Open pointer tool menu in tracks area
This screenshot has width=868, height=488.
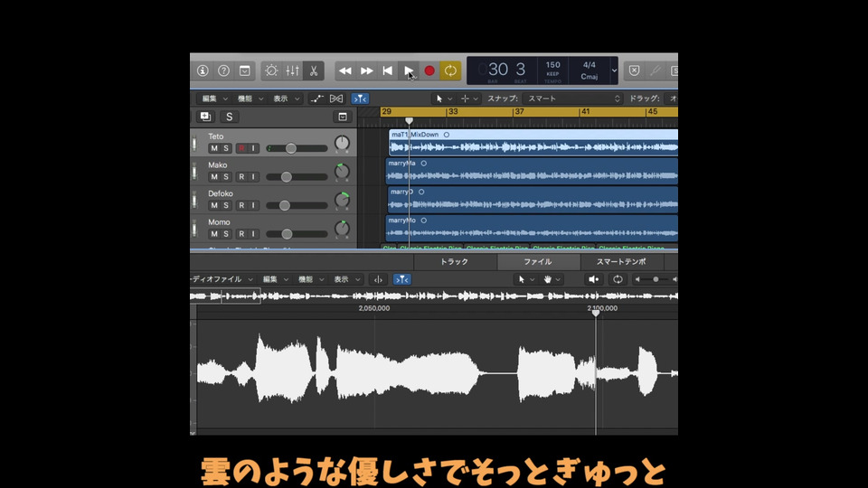[444, 99]
